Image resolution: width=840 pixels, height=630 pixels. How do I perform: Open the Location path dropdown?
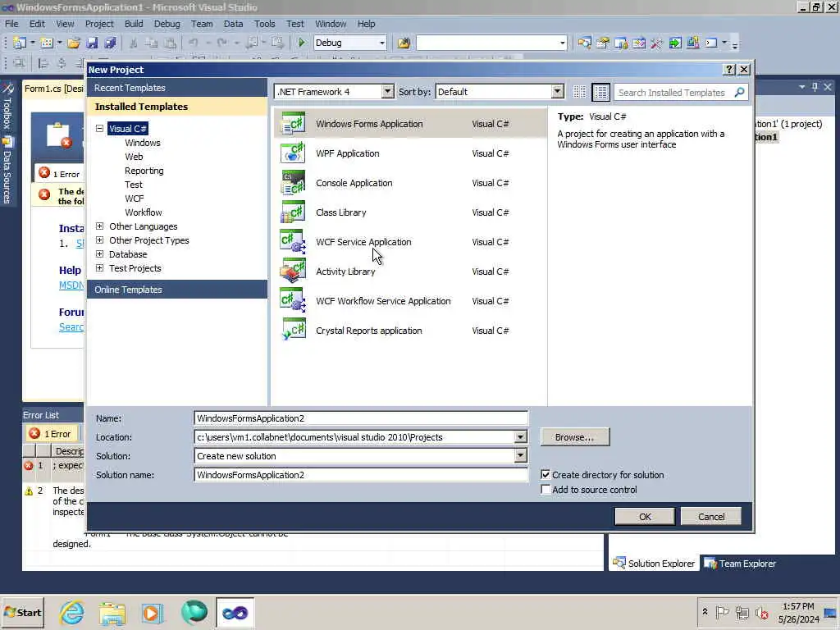pyautogui.click(x=520, y=437)
